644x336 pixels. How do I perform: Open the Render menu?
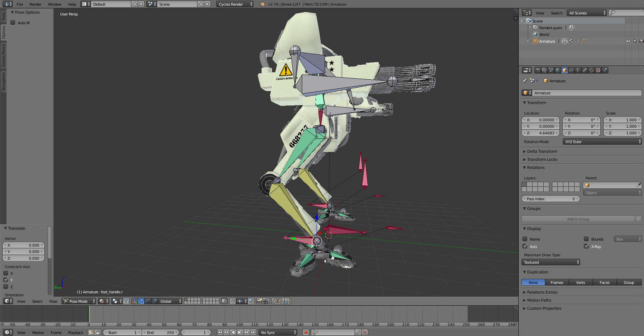(x=35, y=4)
